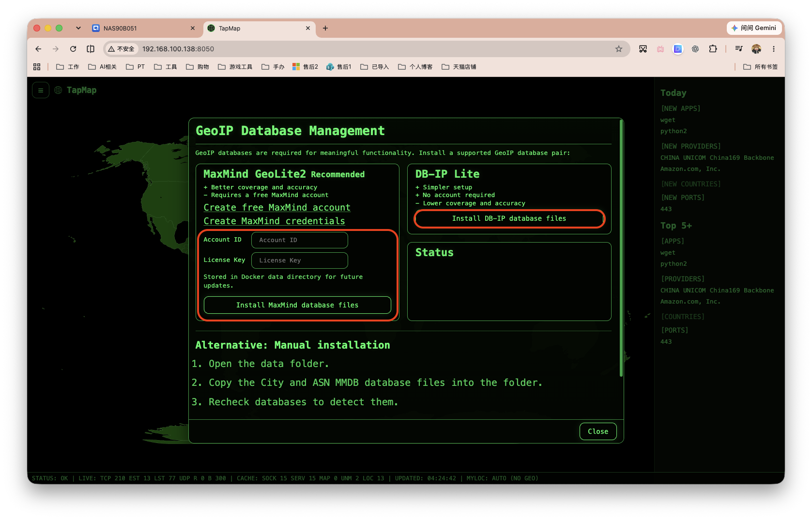
Task: Click the Alternative: Manual installation heading
Action: coord(292,345)
